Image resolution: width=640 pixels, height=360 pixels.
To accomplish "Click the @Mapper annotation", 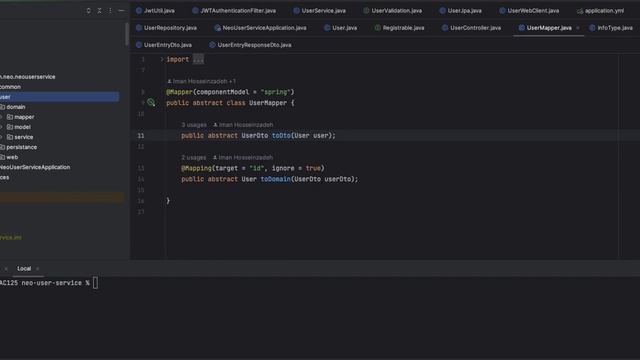I will point(179,92).
